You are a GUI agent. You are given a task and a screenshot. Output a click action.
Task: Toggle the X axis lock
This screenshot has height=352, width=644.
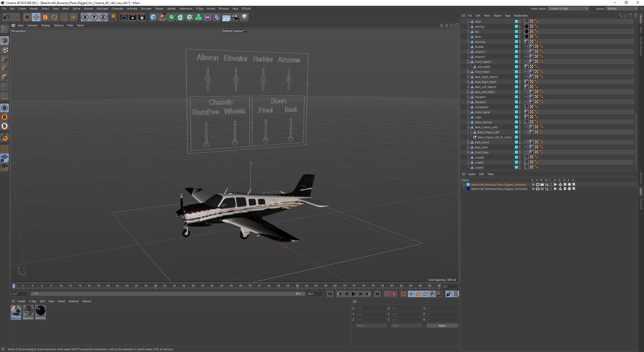(x=85, y=17)
